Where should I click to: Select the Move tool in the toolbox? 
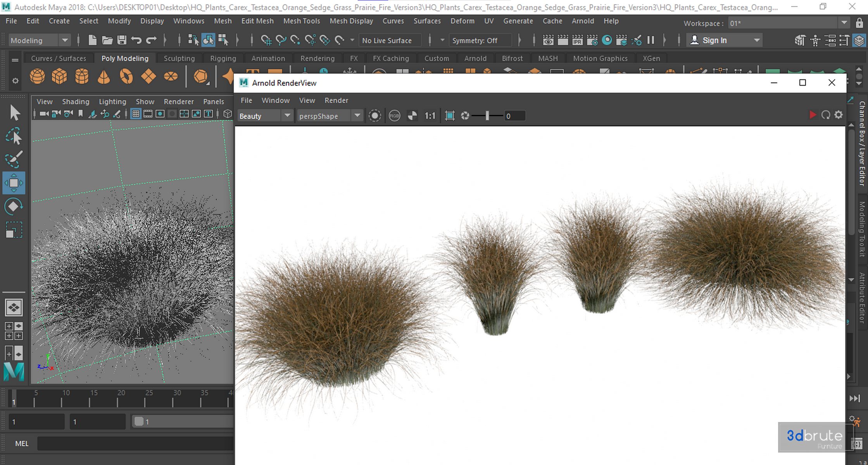point(14,183)
